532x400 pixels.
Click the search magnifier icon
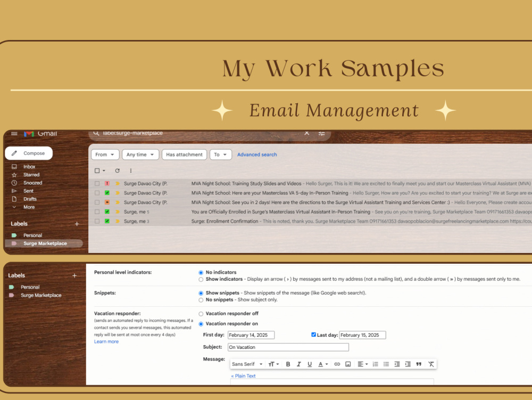(96, 133)
